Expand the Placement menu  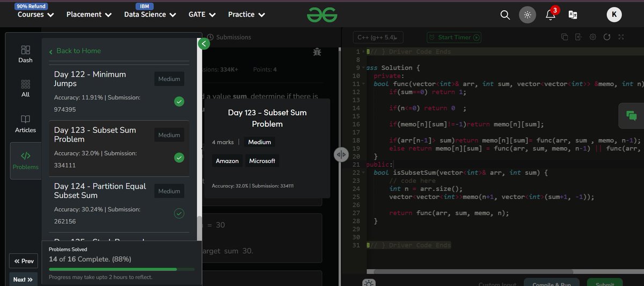pos(89,15)
